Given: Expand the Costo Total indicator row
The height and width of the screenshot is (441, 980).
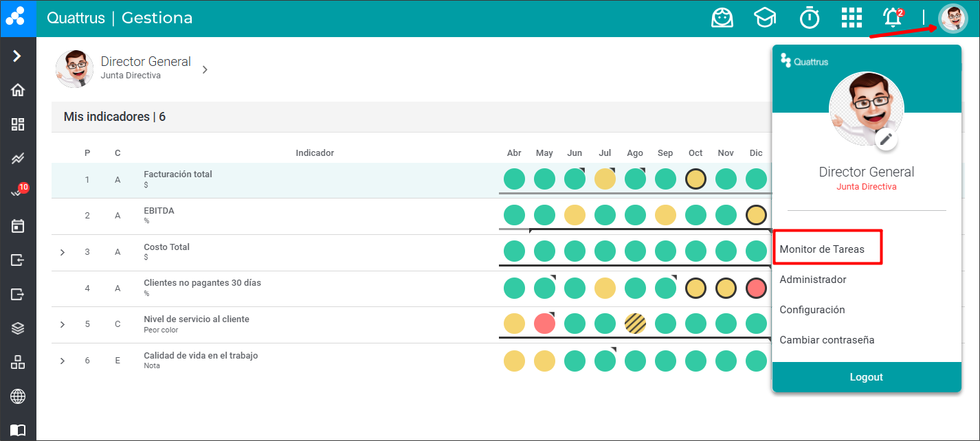Looking at the screenshot, I should [63, 252].
